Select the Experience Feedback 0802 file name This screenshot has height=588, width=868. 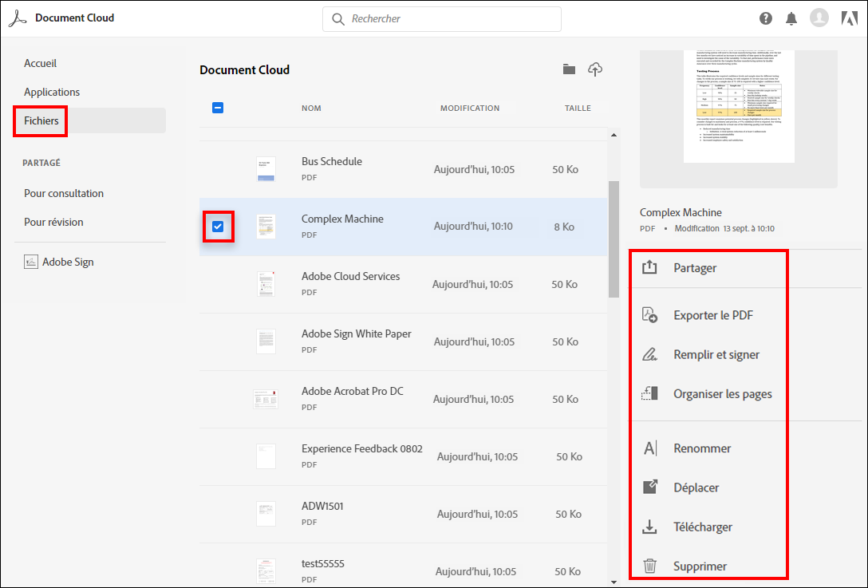tap(361, 448)
